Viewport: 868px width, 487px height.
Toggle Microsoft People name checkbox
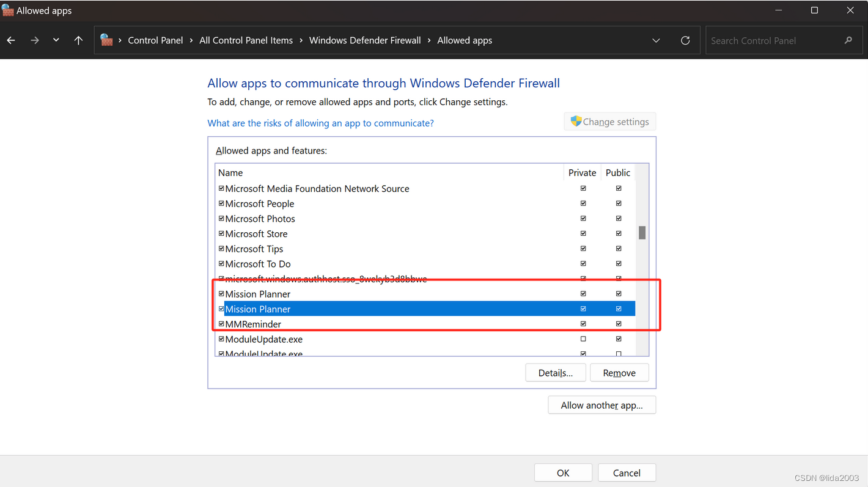tap(221, 203)
